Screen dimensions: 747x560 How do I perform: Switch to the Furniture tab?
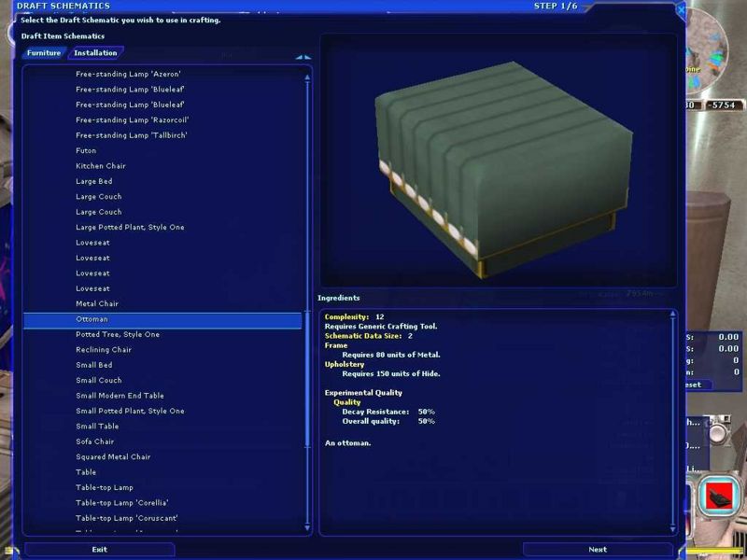point(44,53)
